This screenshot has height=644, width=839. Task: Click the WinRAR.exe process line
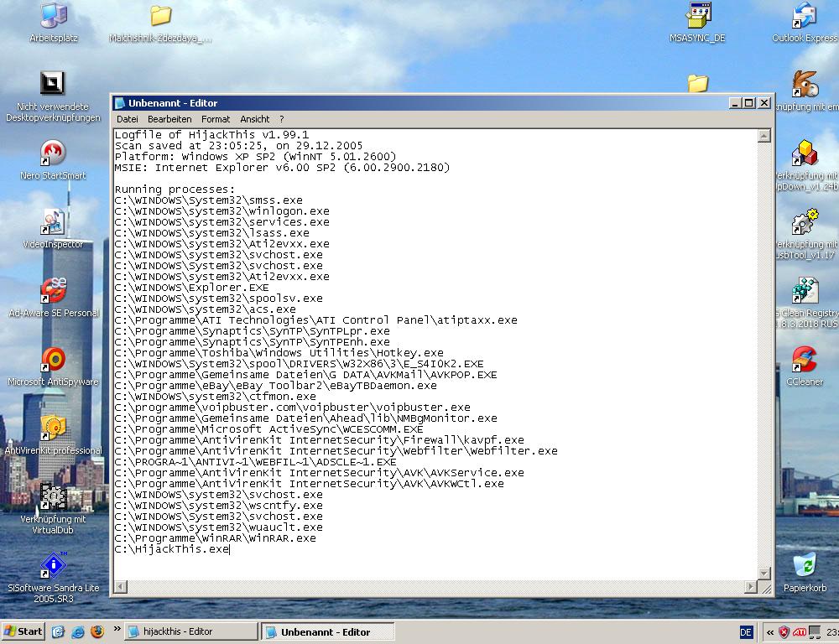215,538
